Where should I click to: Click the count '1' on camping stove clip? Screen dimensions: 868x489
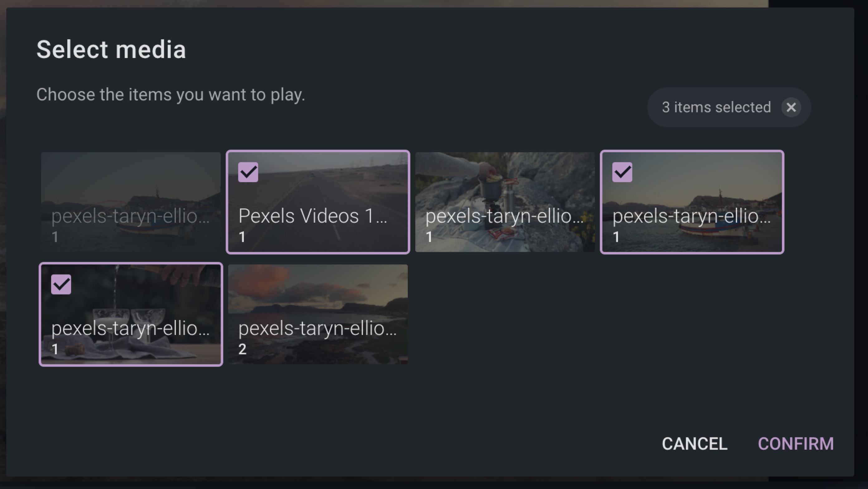click(429, 237)
